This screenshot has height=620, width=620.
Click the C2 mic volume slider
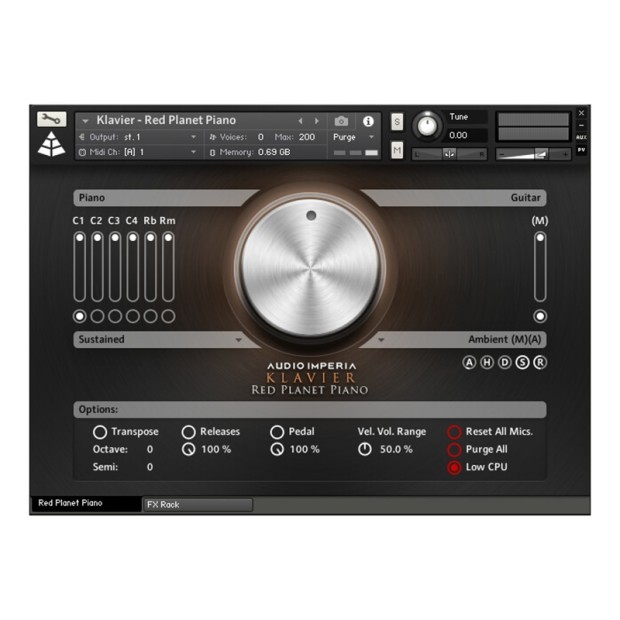pyautogui.click(x=97, y=267)
